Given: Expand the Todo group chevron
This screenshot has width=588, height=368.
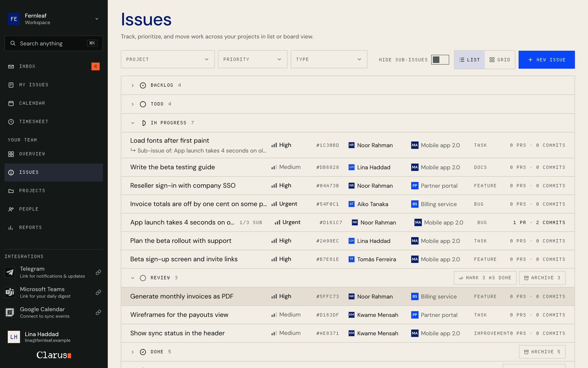Looking at the screenshot, I should tap(133, 104).
